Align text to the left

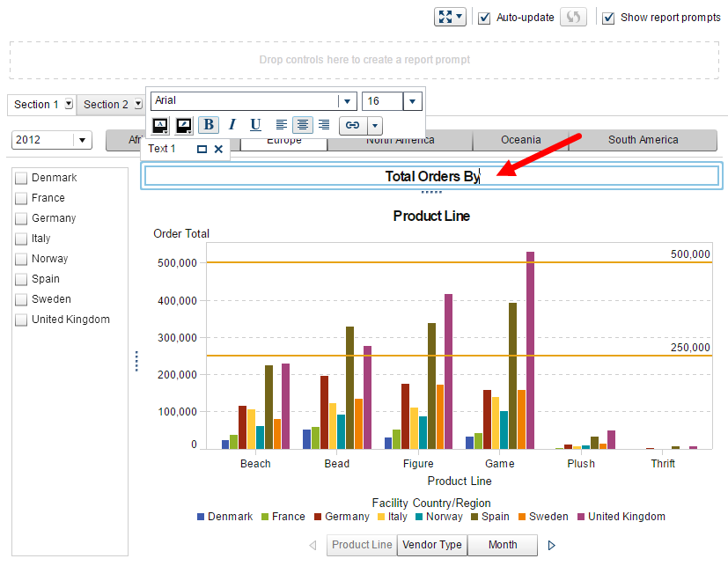[282, 125]
